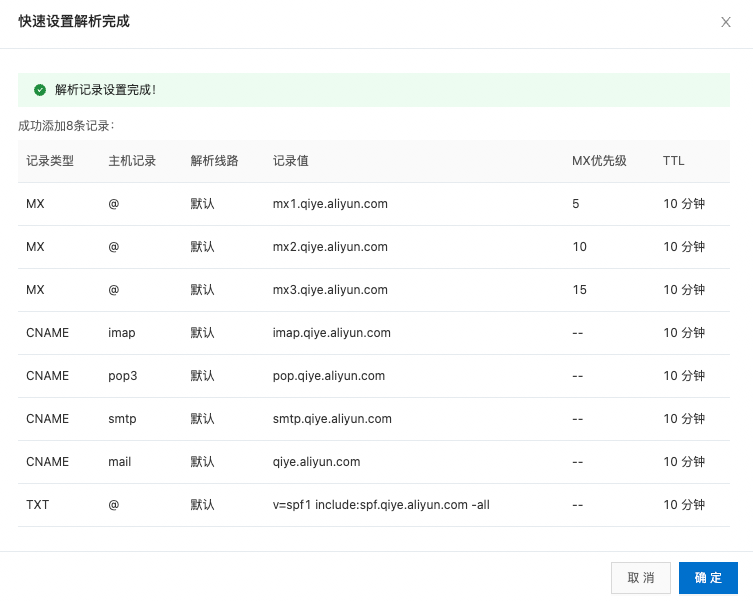Click the 主机记录 column header
Image resolution: width=753 pixels, height=601 pixels.
click(132, 161)
